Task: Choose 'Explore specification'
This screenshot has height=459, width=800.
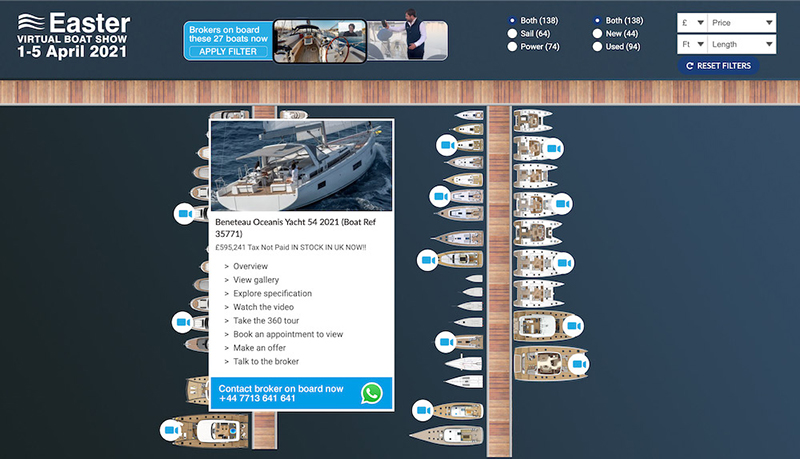Action: click(x=272, y=293)
